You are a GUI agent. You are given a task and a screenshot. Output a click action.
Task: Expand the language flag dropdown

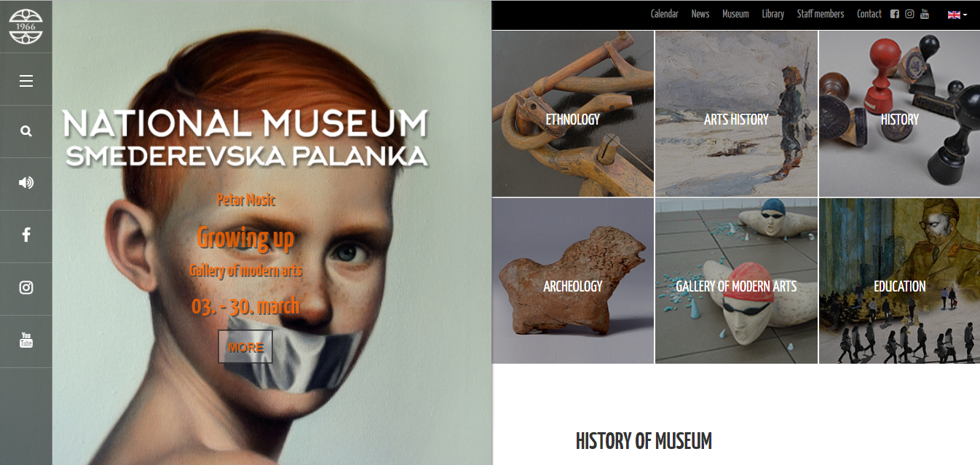coord(957,15)
